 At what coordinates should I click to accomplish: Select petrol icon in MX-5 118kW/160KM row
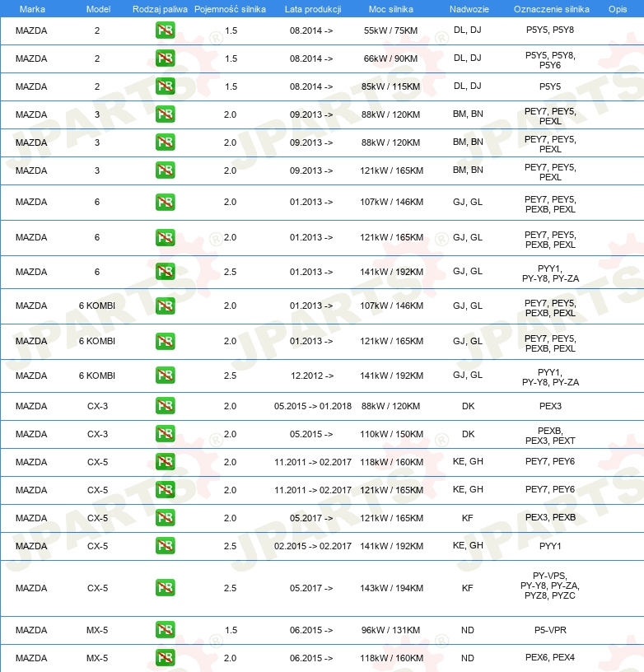[x=165, y=657]
